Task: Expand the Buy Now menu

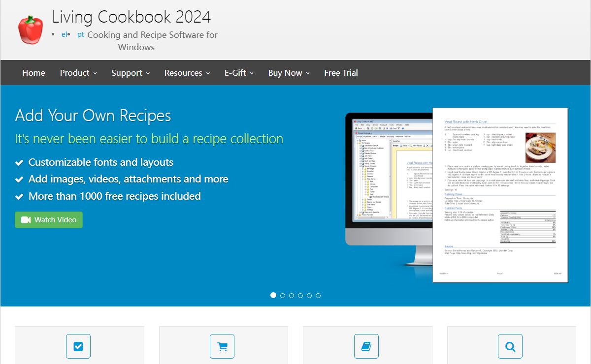Action: pyautogui.click(x=289, y=73)
